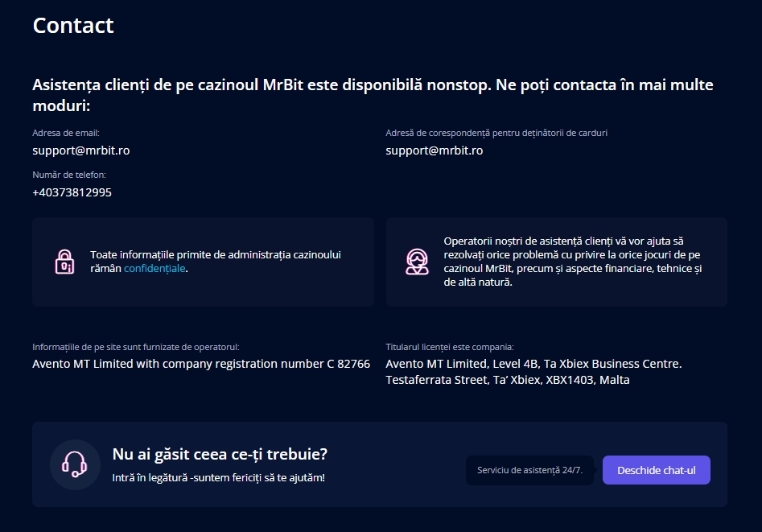Click the label Informațiile de pe site sunt furnizate
Image resolution: width=762 pixels, height=532 pixels.
click(x=136, y=347)
